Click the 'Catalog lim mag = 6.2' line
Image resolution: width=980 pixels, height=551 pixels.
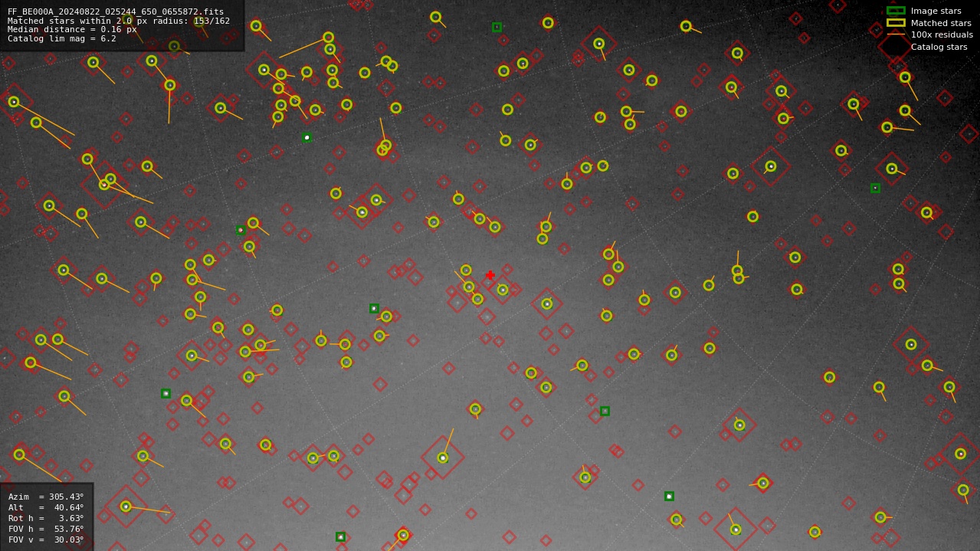point(62,38)
